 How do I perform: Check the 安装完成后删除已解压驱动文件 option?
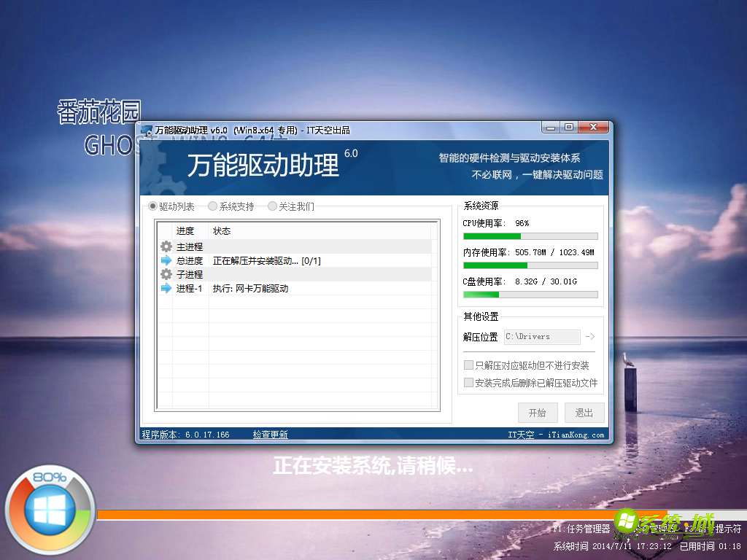468,381
